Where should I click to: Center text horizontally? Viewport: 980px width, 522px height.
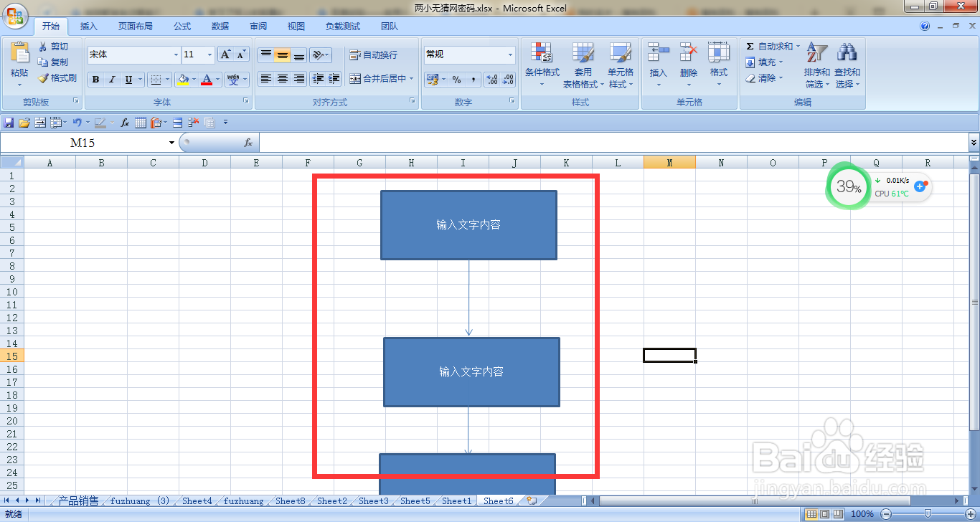click(283, 79)
